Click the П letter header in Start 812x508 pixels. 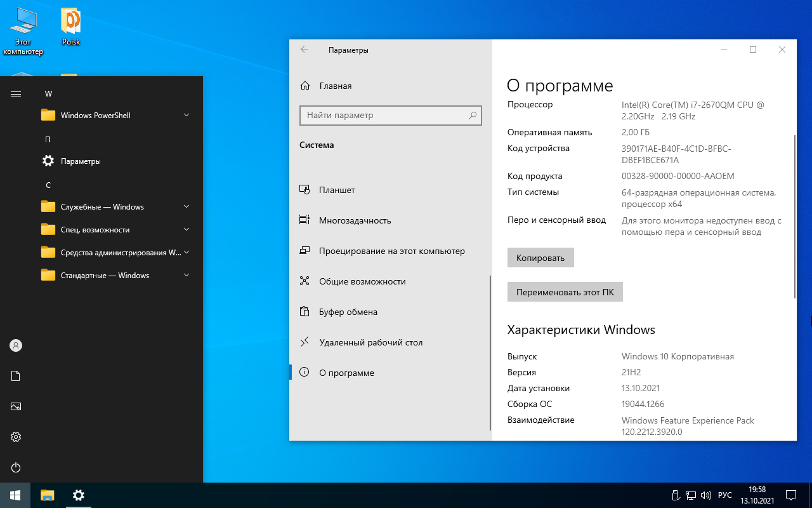point(48,140)
